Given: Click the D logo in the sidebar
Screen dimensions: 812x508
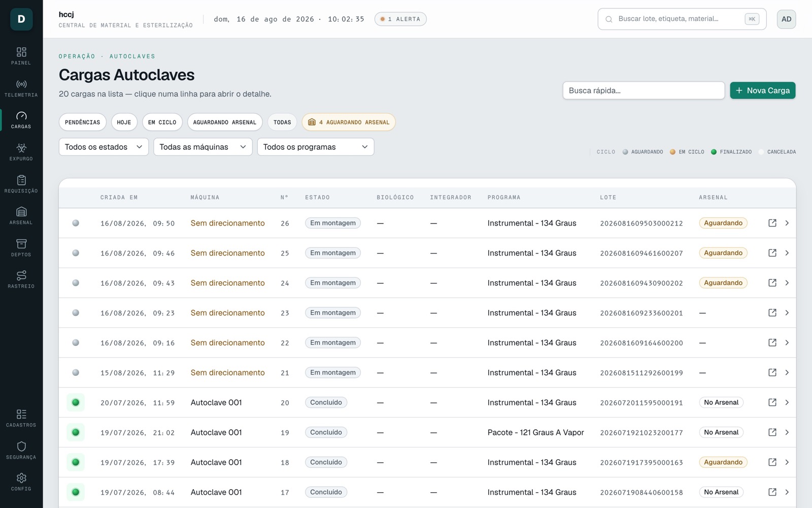Looking at the screenshot, I should pos(21,19).
